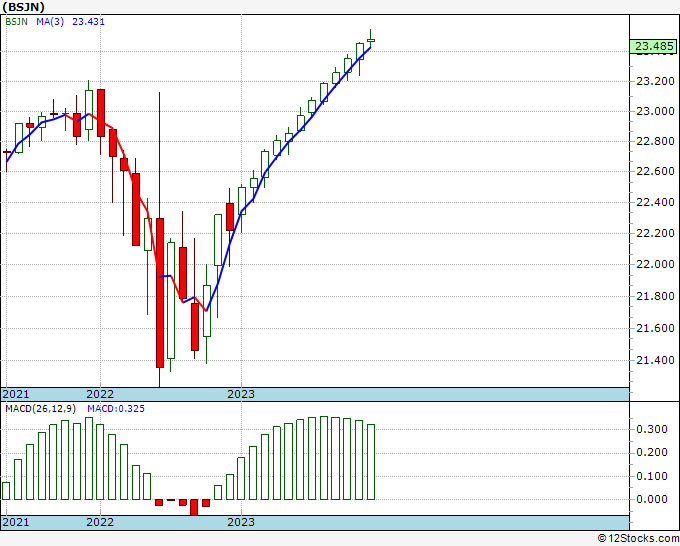Click the 2022 label on MACD timeline
Image resolution: width=680 pixels, height=546 pixels.
[x=100, y=522]
